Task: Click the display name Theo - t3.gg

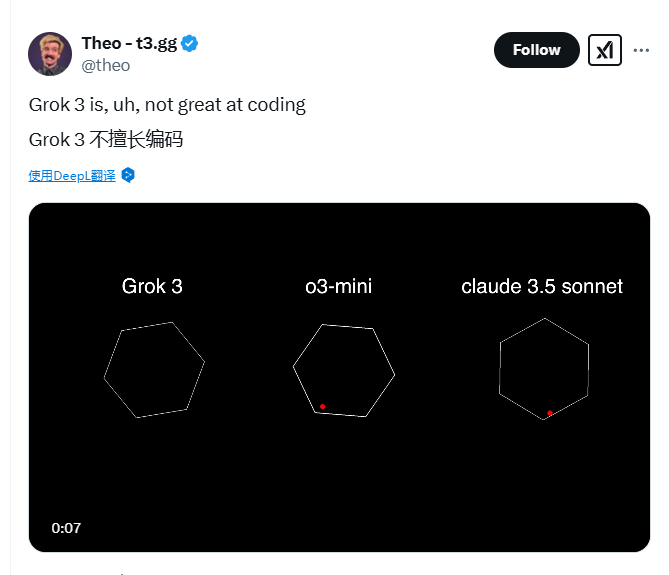Action: click(129, 44)
